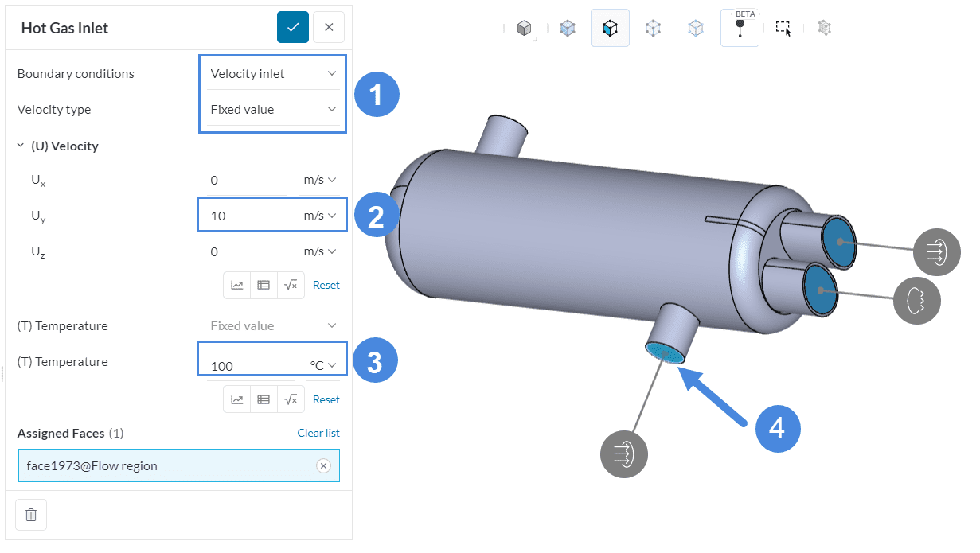Confirm settings with the checkmark button

point(293,28)
